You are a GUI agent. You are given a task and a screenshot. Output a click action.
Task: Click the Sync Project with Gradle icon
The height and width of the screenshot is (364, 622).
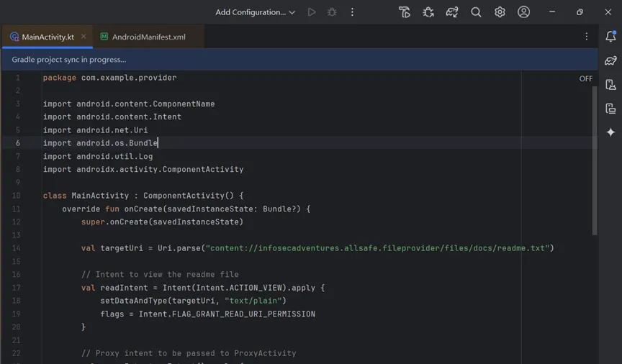(452, 12)
